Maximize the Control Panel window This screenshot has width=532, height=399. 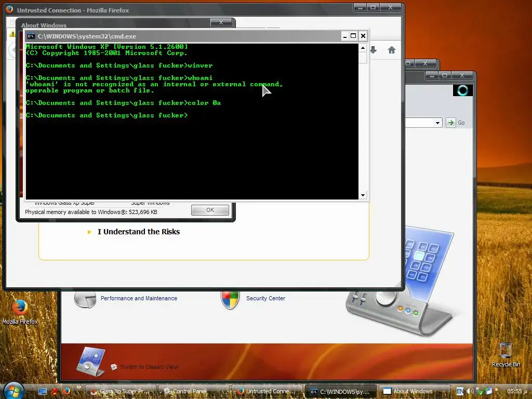(445, 76)
